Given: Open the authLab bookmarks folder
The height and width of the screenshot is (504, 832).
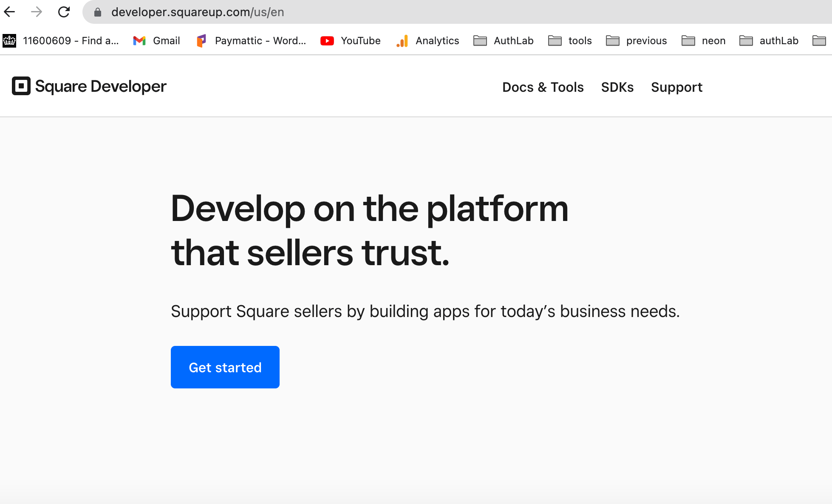Looking at the screenshot, I should (x=768, y=41).
